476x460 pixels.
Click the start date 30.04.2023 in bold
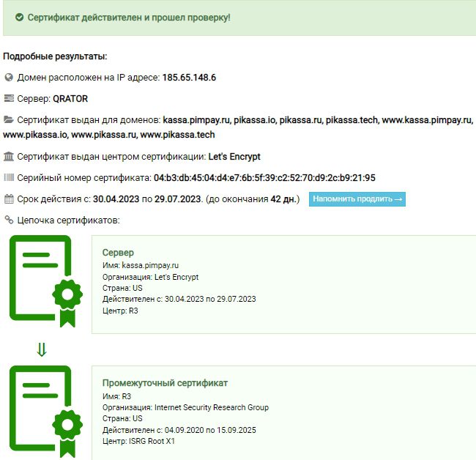116,199
